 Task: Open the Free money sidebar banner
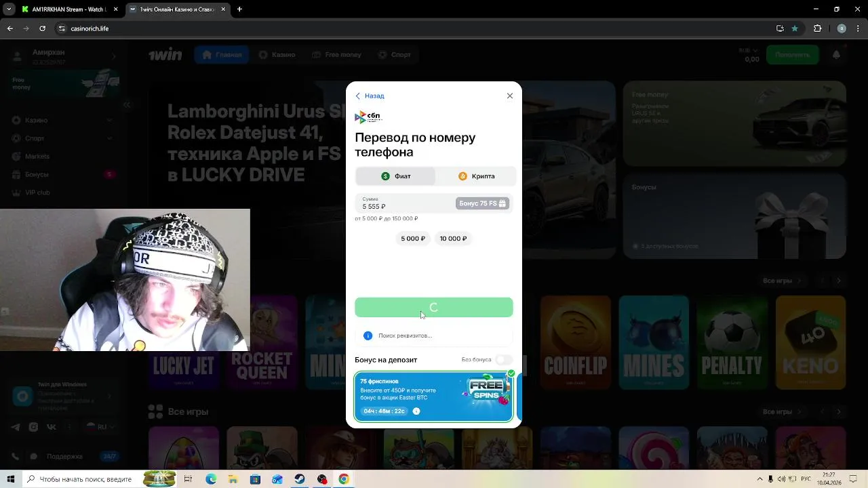(65, 84)
